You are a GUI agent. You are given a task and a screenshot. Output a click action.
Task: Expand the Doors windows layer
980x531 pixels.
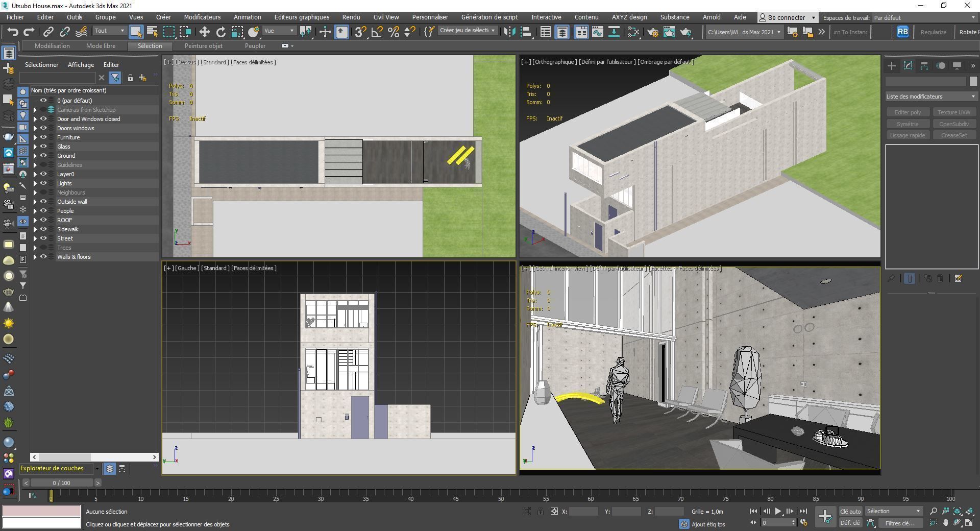(35, 128)
